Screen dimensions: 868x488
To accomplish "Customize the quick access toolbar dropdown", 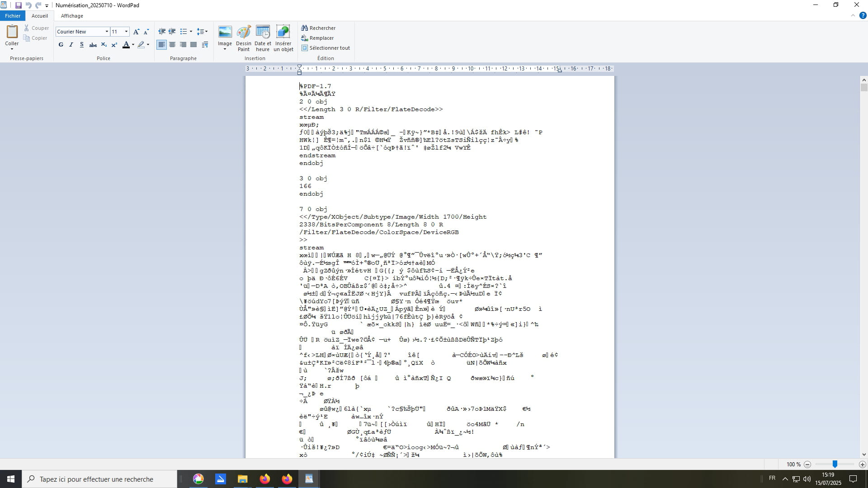I will coord(47,6).
